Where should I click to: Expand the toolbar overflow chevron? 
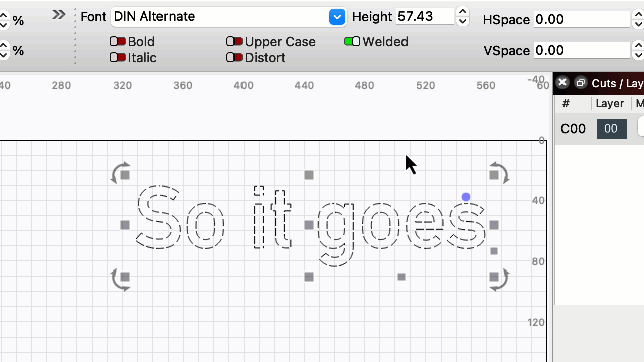pos(58,15)
